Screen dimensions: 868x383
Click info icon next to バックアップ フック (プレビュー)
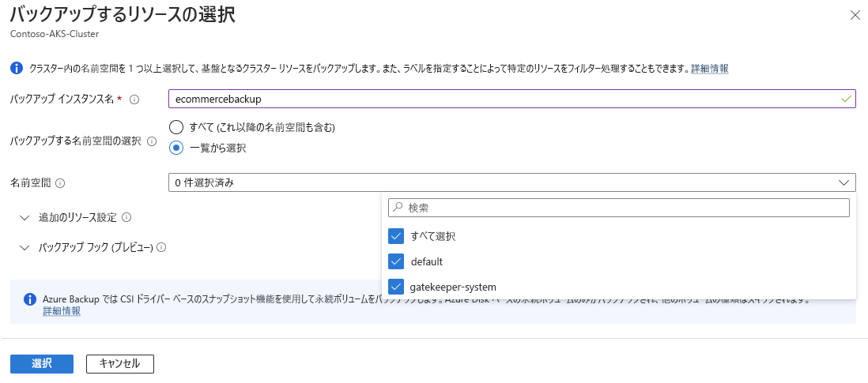click(x=161, y=248)
